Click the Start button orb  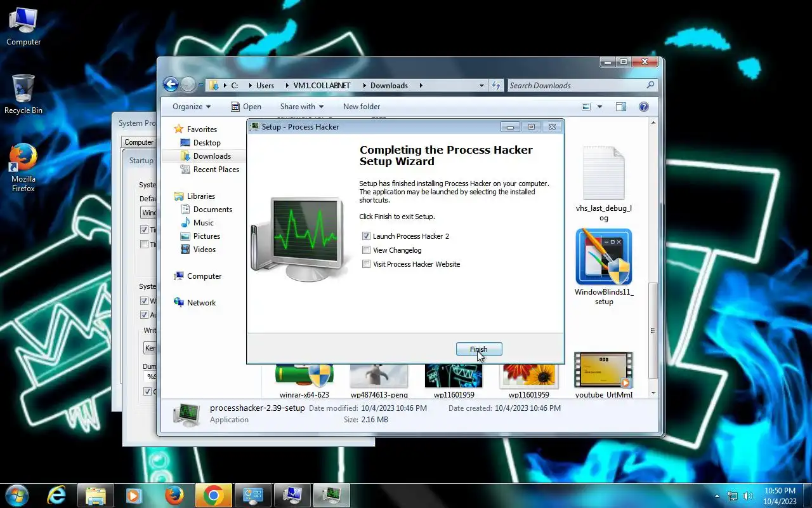pyautogui.click(x=16, y=495)
